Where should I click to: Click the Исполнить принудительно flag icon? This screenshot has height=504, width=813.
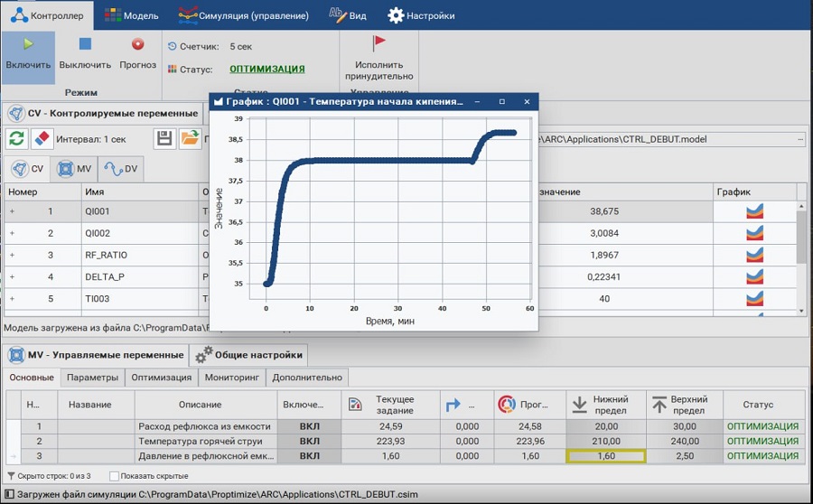(x=379, y=43)
